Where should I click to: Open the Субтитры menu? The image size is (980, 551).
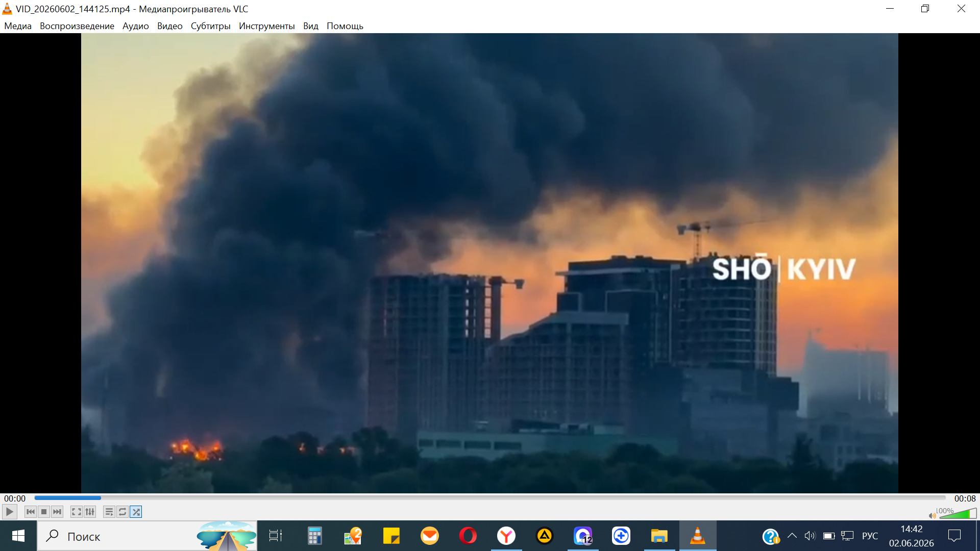pos(210,26)
